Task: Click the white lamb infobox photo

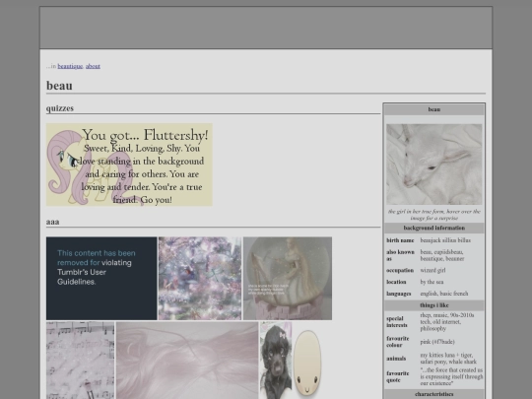Action: (433, 165)
